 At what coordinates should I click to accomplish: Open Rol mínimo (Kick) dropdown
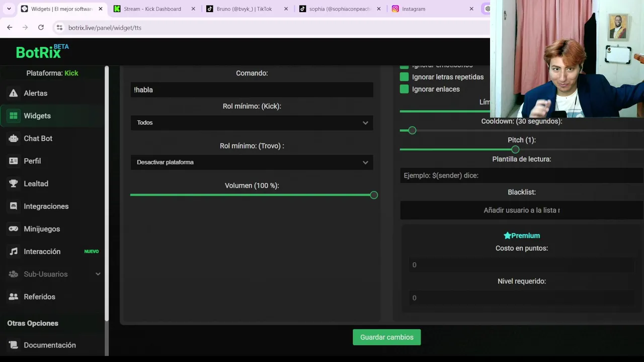[252, 123]
